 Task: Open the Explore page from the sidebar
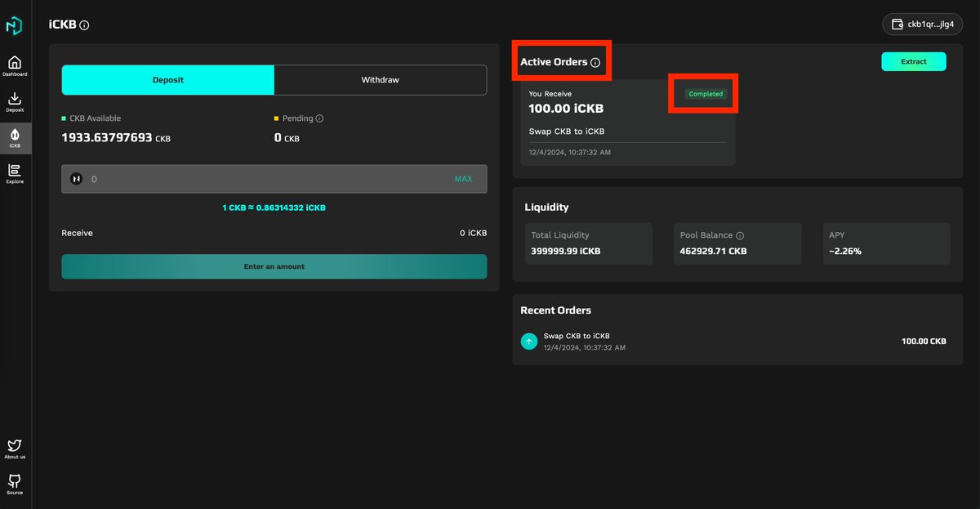click(x=15, y=173)
